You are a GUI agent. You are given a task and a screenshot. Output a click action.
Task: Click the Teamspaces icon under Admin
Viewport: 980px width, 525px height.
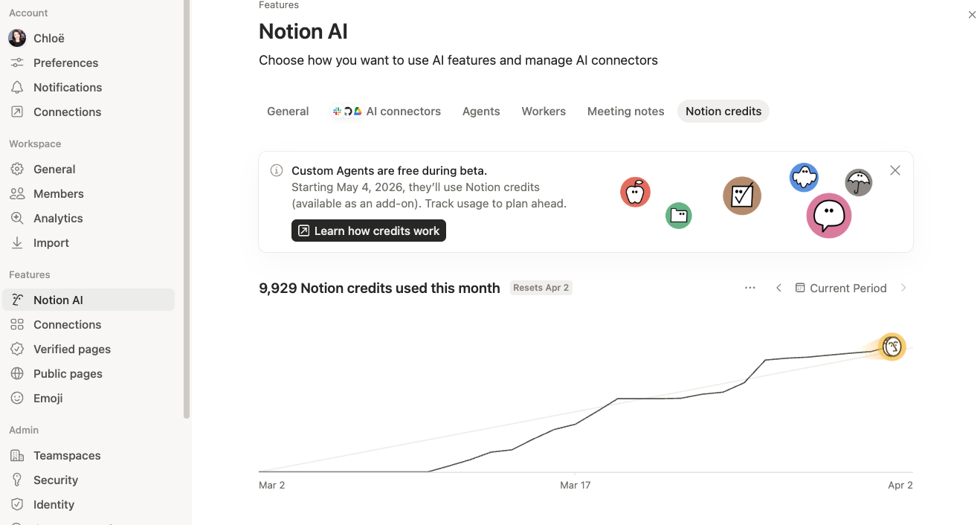(x=17, y=455)
